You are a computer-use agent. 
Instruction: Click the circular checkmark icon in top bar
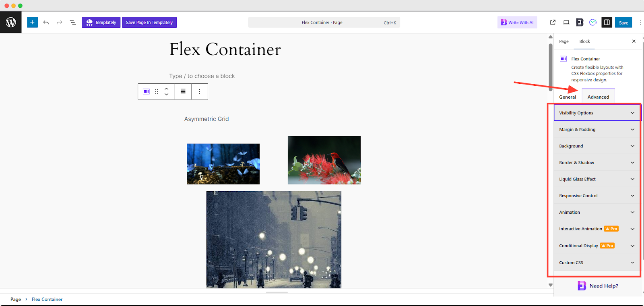(x=593, y=23)
